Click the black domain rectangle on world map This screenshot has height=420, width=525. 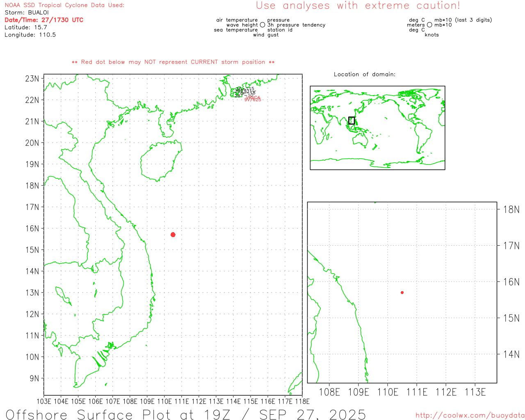tap(352, 120)
